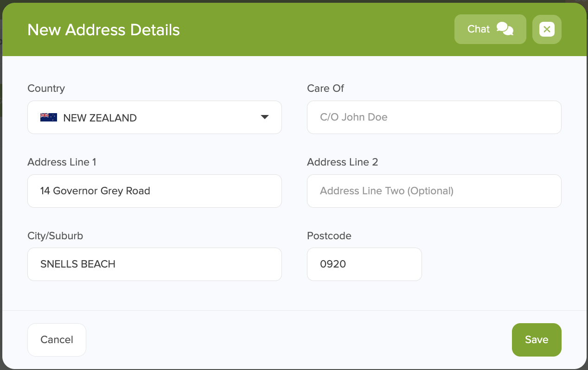This screenshot has height=370, width=588.
Task: Cancel the address changes
Action: [x=57, y=340]
